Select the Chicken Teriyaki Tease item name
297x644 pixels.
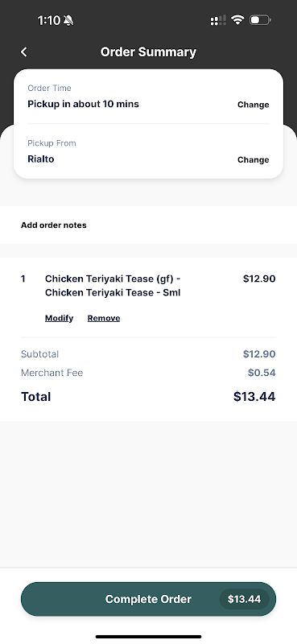[113, 286]
